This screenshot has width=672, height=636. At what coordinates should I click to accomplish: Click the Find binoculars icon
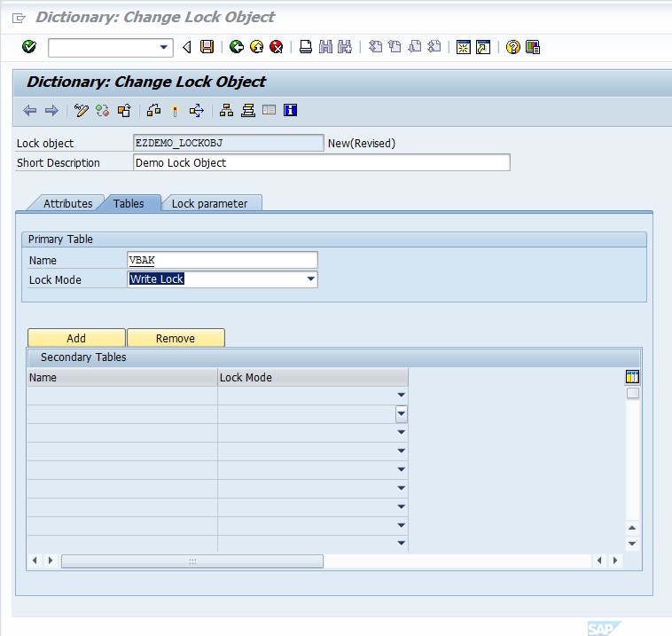tap(325, 46)
